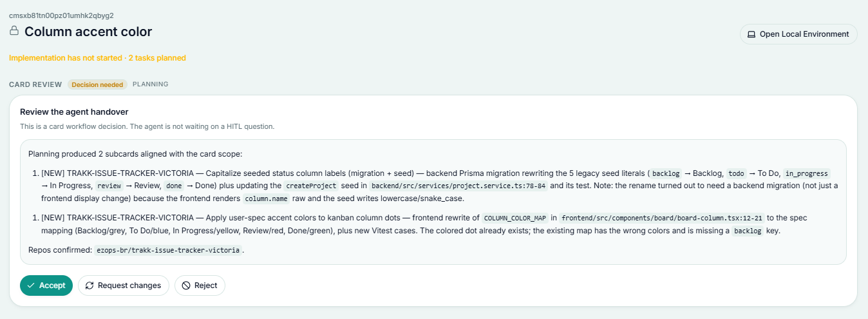The image size is (868, 319).
Task: Click the Decision needed badge
Action: (97, 84)
